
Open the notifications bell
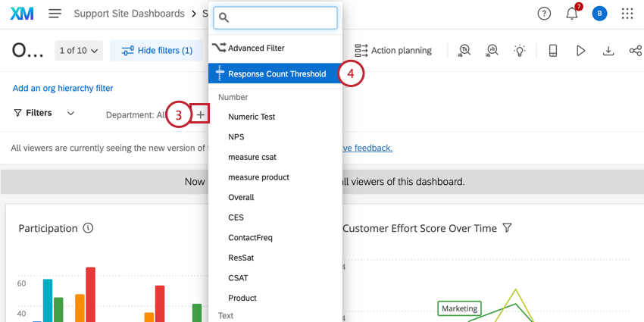coord(572,14)
